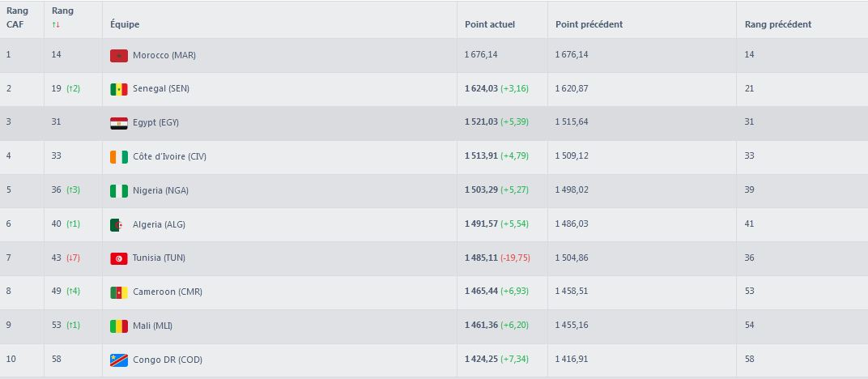Click Senegal's current points 1 624,03

click(481, 88)
